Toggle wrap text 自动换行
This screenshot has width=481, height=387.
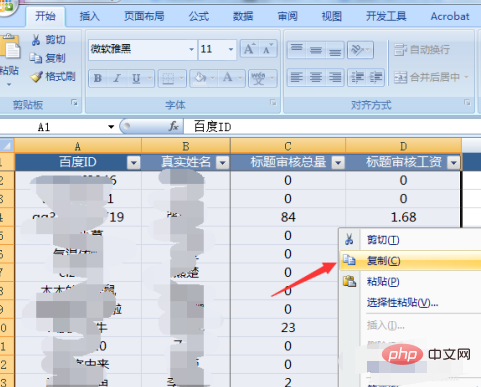pyautogui.click(x=422, y=50)
